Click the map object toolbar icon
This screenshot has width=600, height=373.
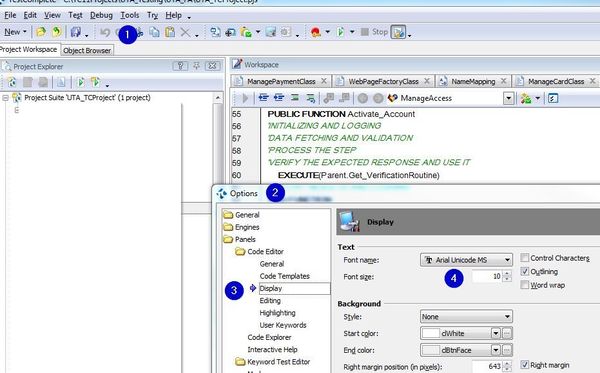(x=230, y=32)
